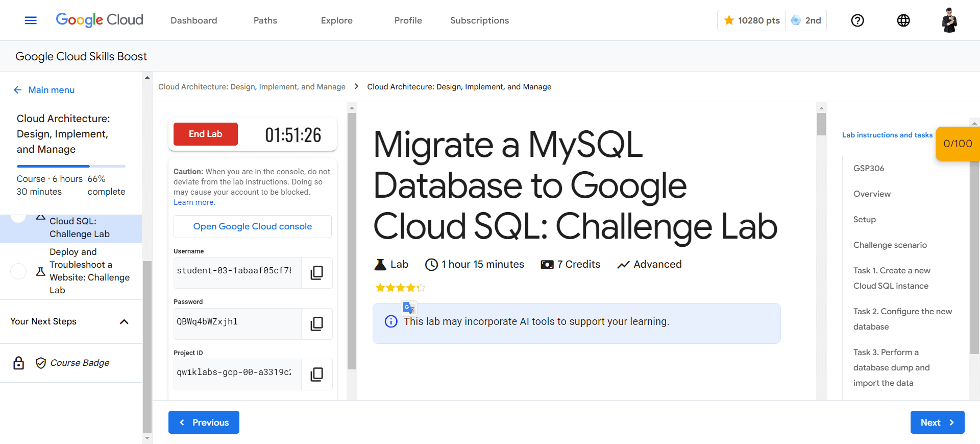Expand the 0/100 score panel
980x444 pixels.
[x=958, y=144]
